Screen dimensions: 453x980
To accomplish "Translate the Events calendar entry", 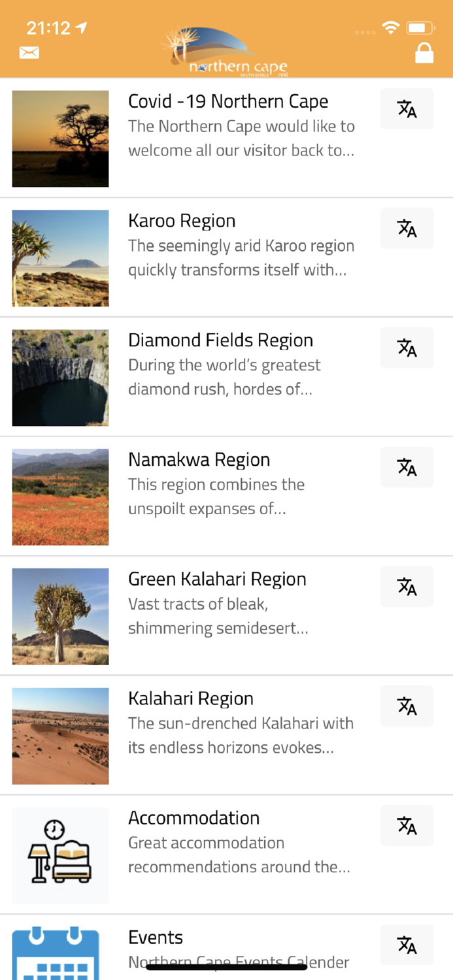I will pos(406,944).
